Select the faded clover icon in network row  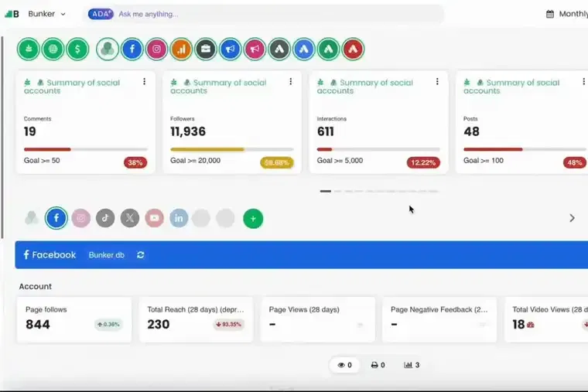[x=32, y=218]
